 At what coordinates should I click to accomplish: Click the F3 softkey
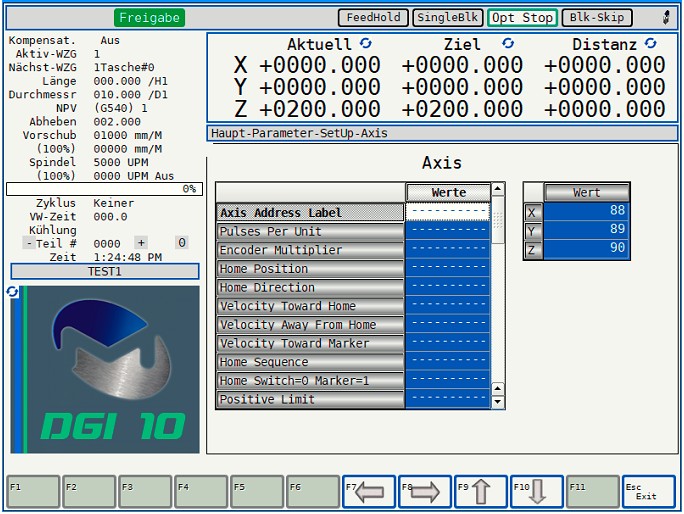click(145, 492)
